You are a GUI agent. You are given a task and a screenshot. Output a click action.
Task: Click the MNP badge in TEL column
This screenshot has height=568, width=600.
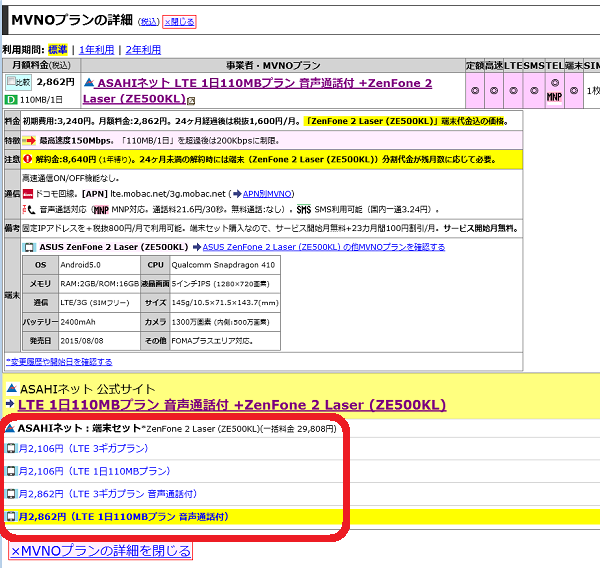point(554,97)
